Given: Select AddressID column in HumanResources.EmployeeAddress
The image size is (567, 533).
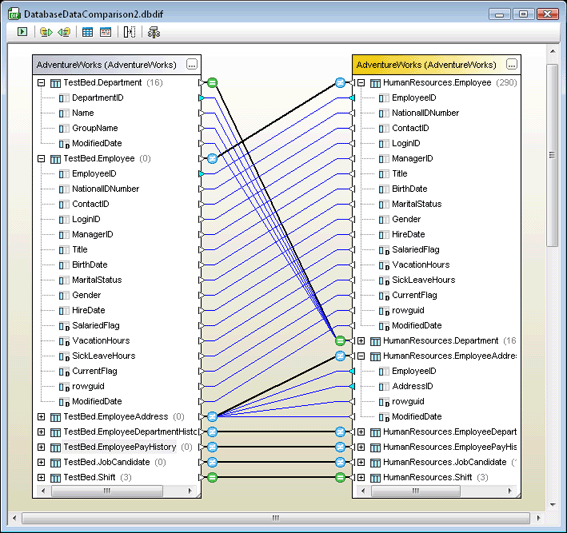Looking at the screenshot, I should pyautogui.click(x=412, y=387).
